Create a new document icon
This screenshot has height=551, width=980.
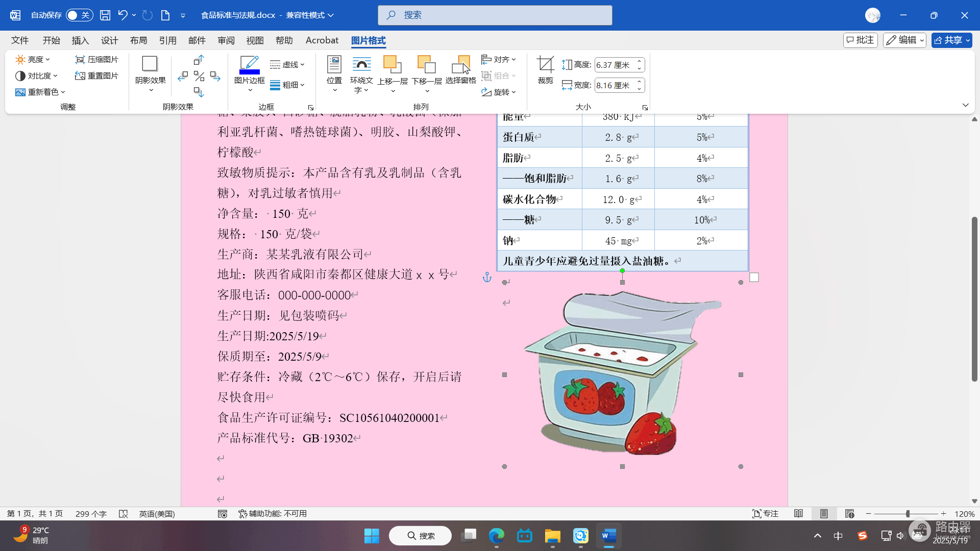165,15
